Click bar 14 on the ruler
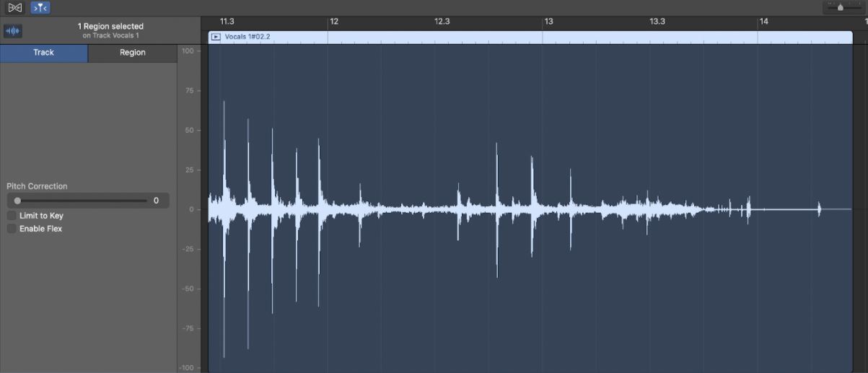Image resolution: width=868 pixels, height=373 pixels. pos(763,22)
